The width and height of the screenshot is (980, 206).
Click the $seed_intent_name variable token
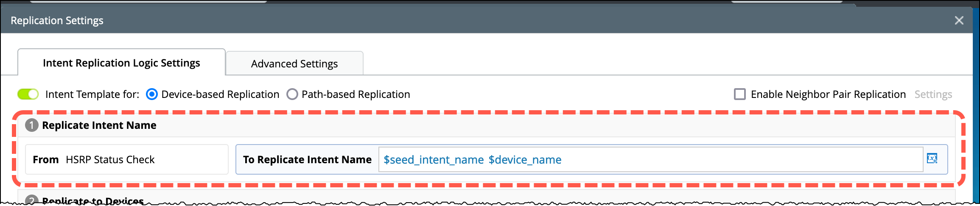[434, 159]
